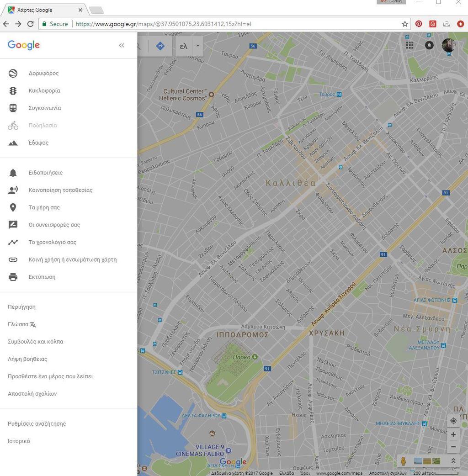Click the Καλλιθέα district label
The height and width of the screenshot is (476, 468).
coord(291,183)
